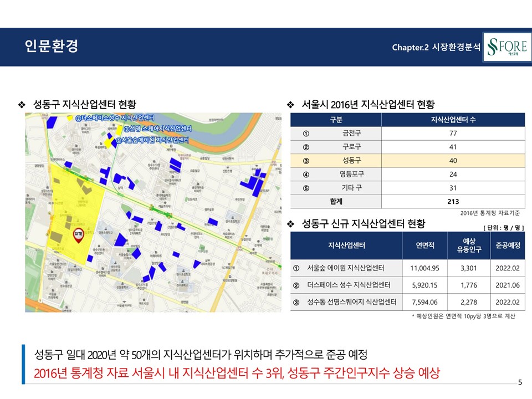Viewport: 532px width, 399px height.
Task: Click the 지식산업센터 수 column header
Action: click(x=453, y=120)
